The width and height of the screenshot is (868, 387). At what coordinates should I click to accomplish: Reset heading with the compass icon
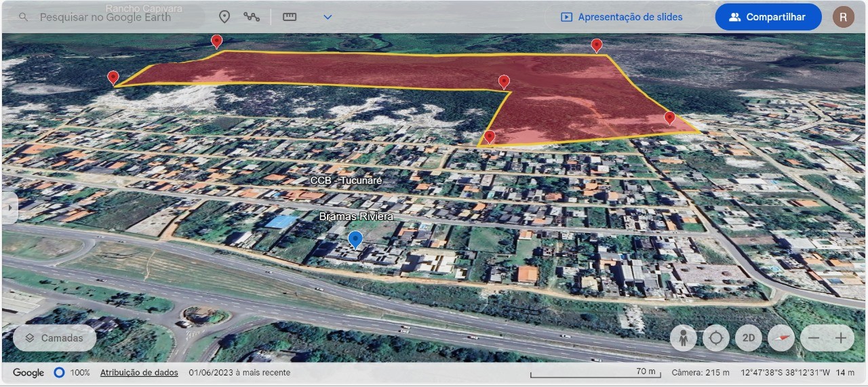point(781,338)
